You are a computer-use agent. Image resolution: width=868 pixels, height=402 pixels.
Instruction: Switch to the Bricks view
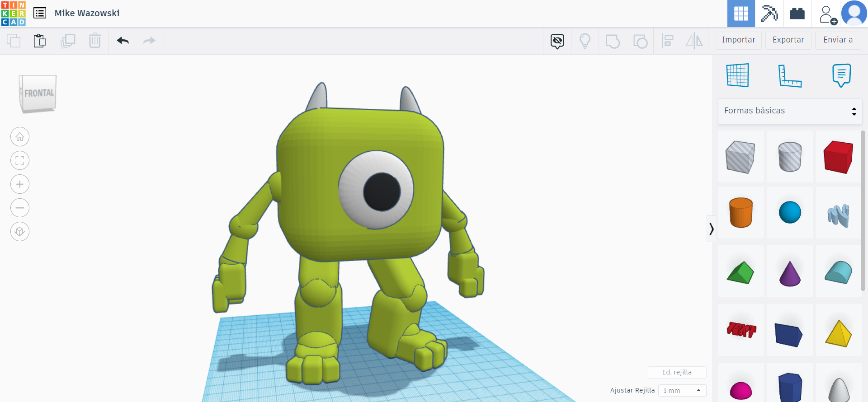797,14
